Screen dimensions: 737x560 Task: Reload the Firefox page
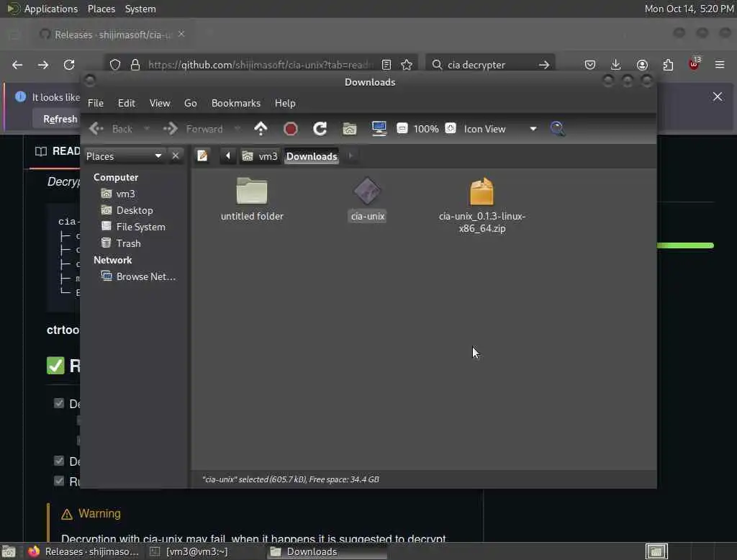point(69,64)
